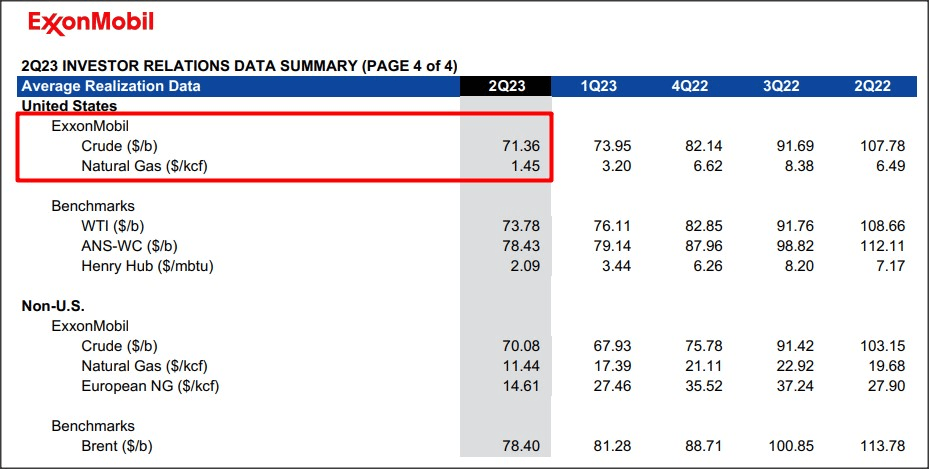
Task: Click the WTI value 76.11
Action: coord(613,226)
